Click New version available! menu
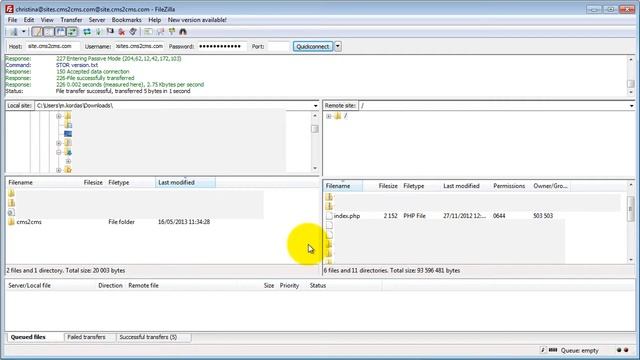The width and height of the screenshot is (640, 360). (x=197, y=20)
